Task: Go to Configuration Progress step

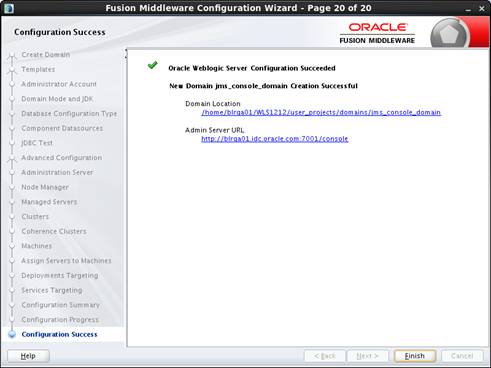Action: (x=60, y=319)
